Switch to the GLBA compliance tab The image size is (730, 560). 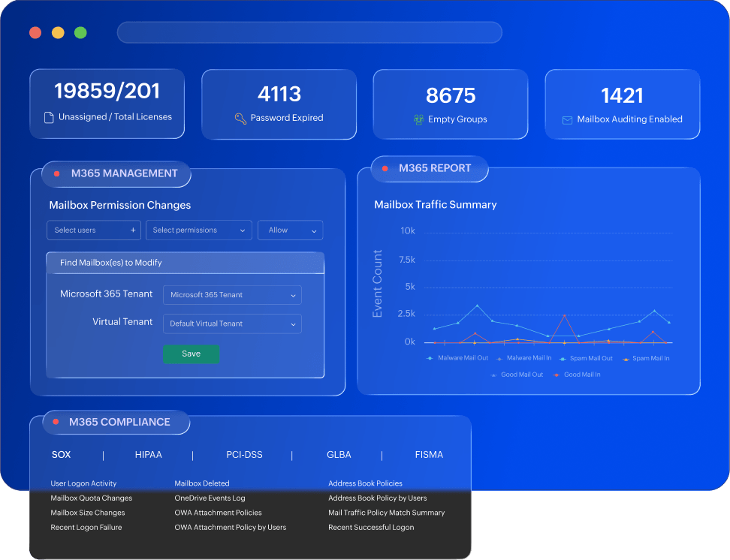pos(339,455)
